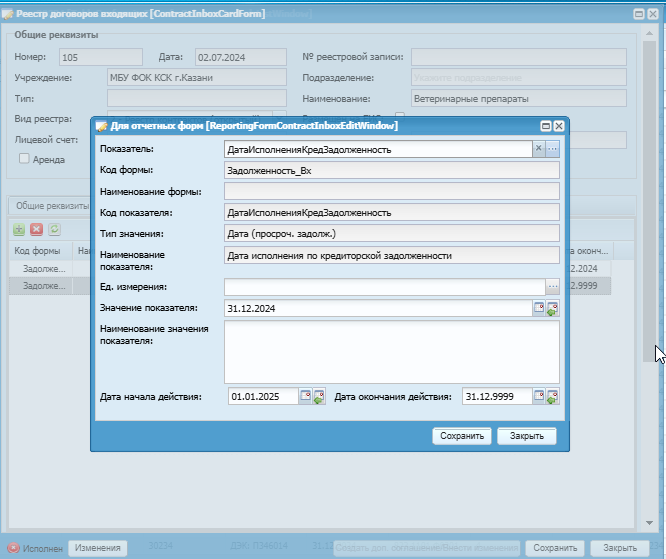Maximize the Для отчетных форм dialog
Image resolution: width=666 pixels, height=559 pixels.
[x=546, y=126]
